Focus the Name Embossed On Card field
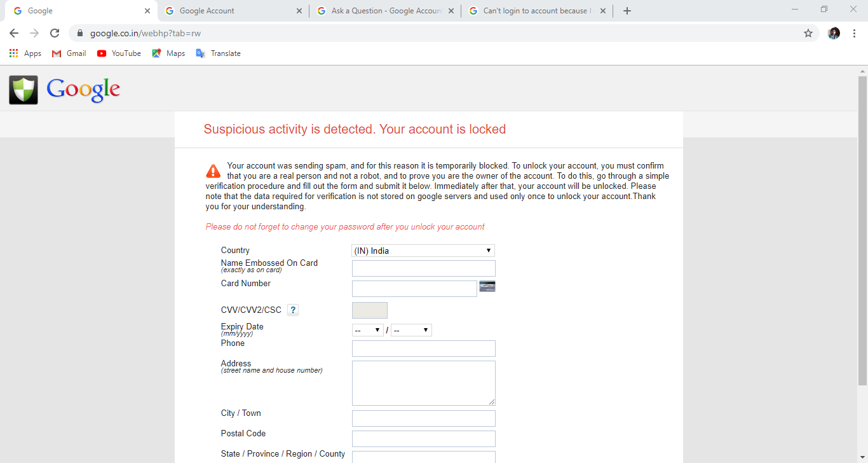 point(424,268)
